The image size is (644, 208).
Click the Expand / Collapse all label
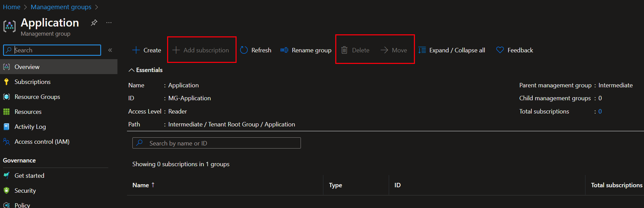(x=457, y=50)
